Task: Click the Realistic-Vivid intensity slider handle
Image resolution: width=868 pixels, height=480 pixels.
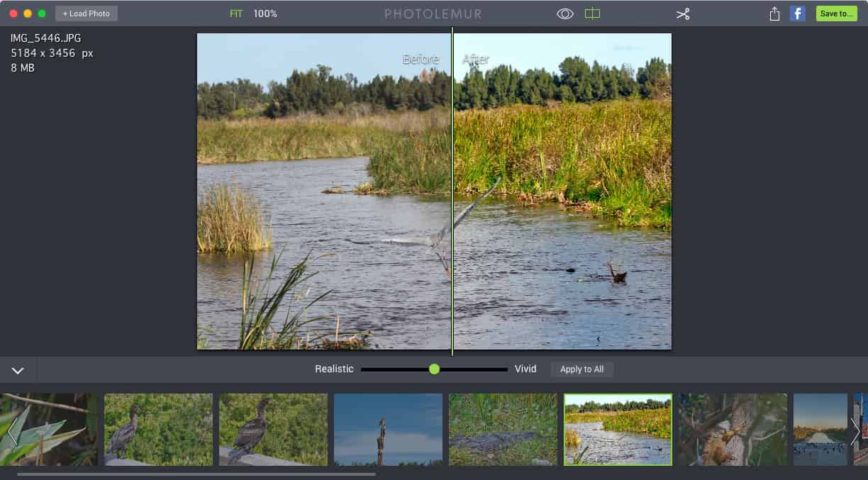Action: click(x=435, y=369)
